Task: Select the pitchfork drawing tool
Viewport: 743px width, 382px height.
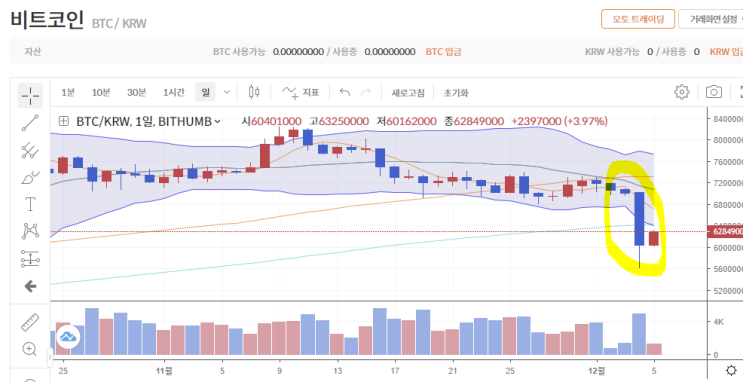Action: (30, 150)
